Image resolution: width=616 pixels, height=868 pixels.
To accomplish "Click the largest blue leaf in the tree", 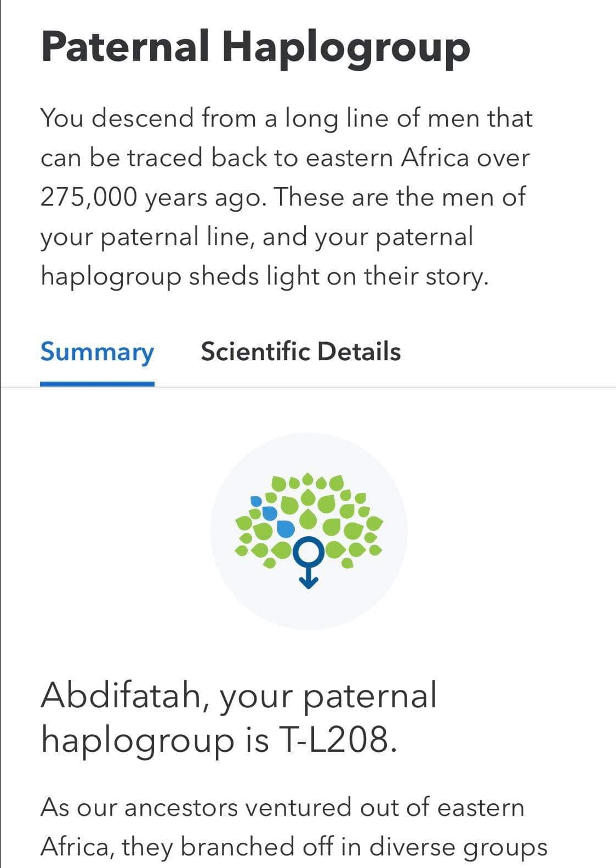I will coord(286,529).
